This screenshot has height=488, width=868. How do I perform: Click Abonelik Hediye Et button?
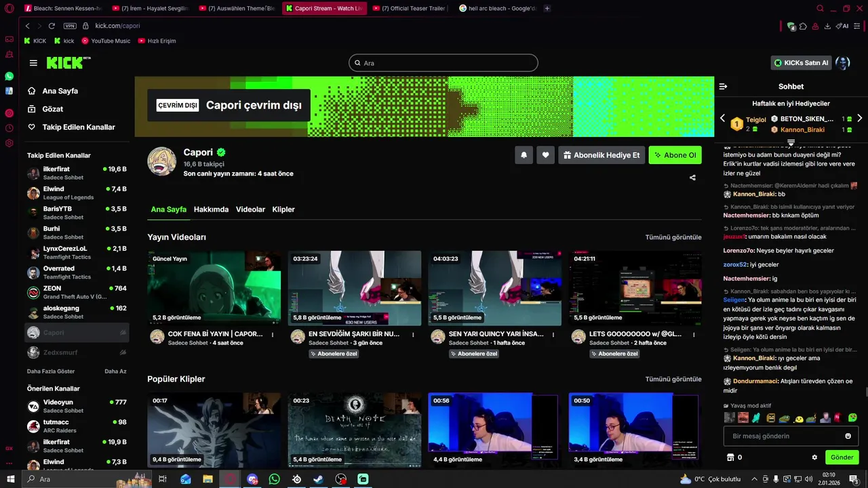[601, 155]
